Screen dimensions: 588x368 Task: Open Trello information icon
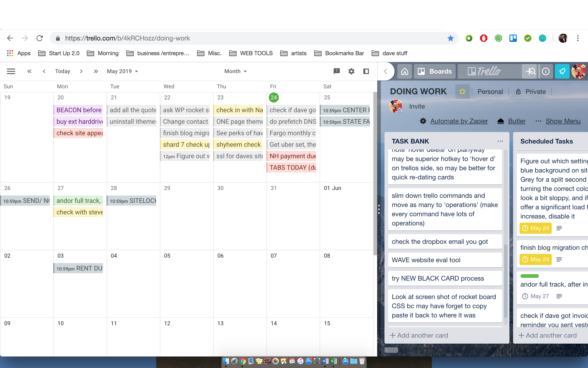coord(546,71)
